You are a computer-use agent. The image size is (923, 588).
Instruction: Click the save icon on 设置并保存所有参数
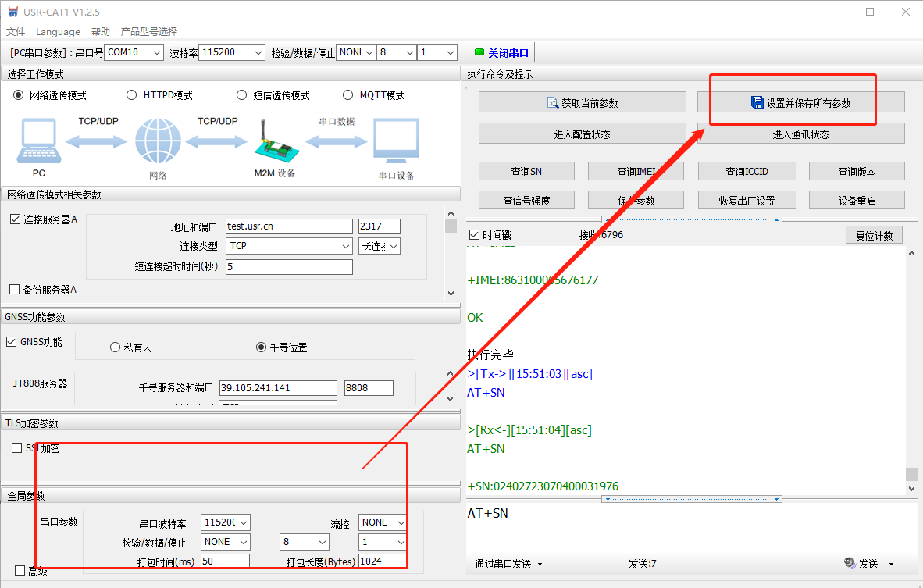coord(757,103)
